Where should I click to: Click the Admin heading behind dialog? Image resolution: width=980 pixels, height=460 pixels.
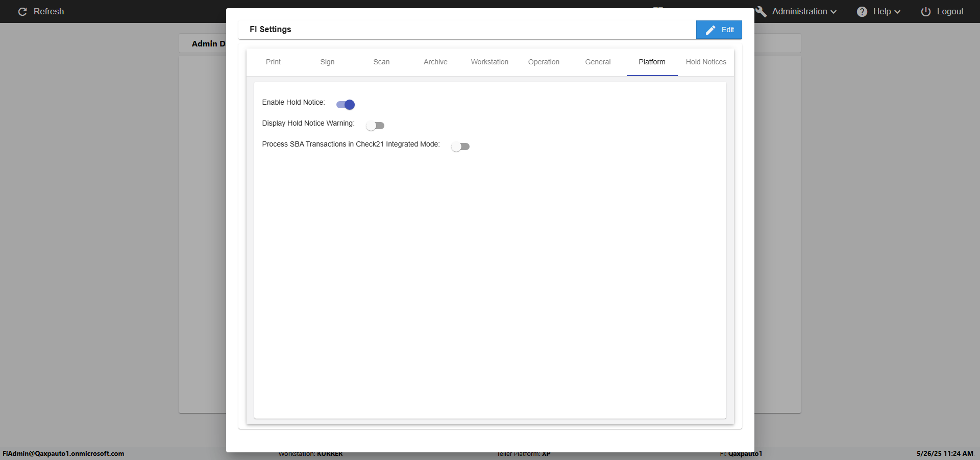point(208,44)
